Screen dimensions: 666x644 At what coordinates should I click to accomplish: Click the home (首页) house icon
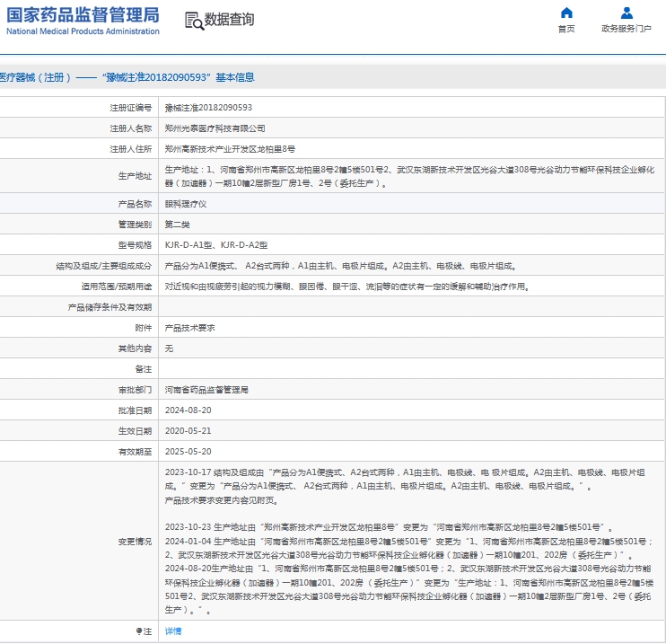point(566,13)
